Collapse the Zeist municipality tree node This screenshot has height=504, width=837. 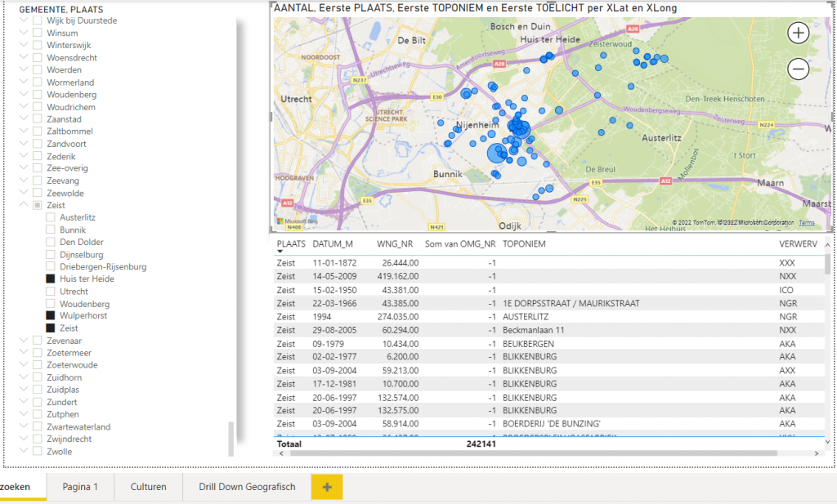(22, 206)
